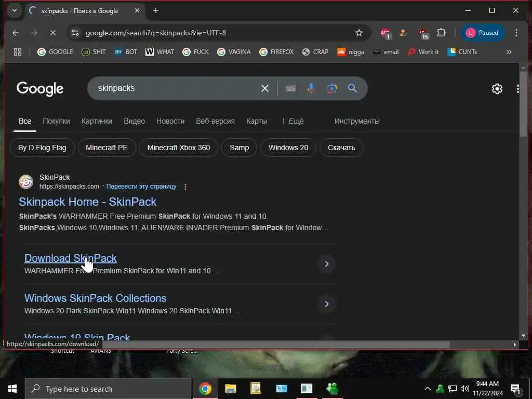Switch to the Веб-версия tab
Image resolution: width=532 pixels, height=399 pixels.
pyautogui.click(x=215, y=121)
